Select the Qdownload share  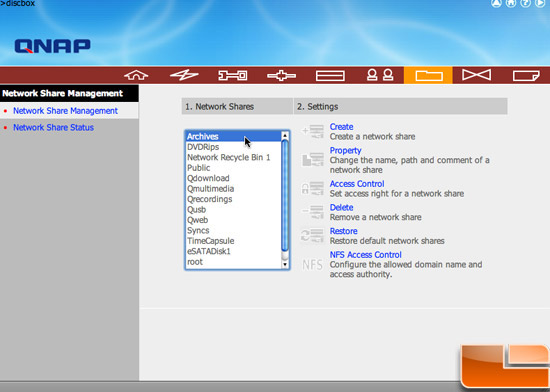coord(234,178)
